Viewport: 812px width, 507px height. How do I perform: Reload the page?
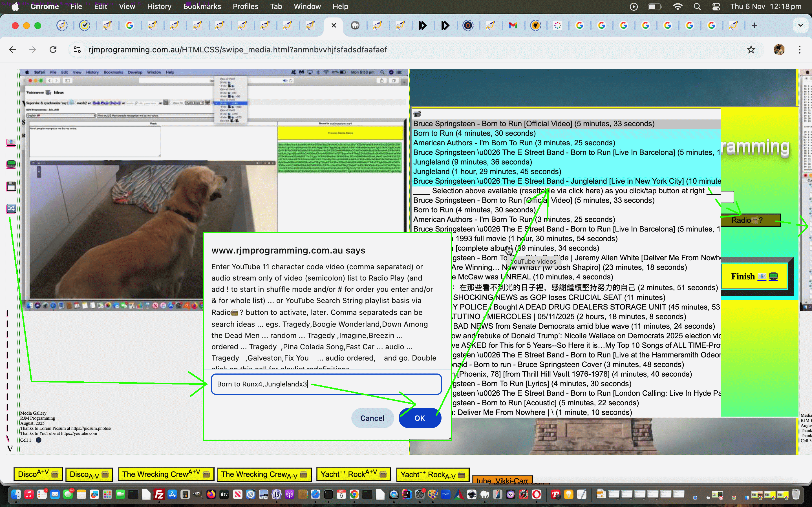click(53, 50)
